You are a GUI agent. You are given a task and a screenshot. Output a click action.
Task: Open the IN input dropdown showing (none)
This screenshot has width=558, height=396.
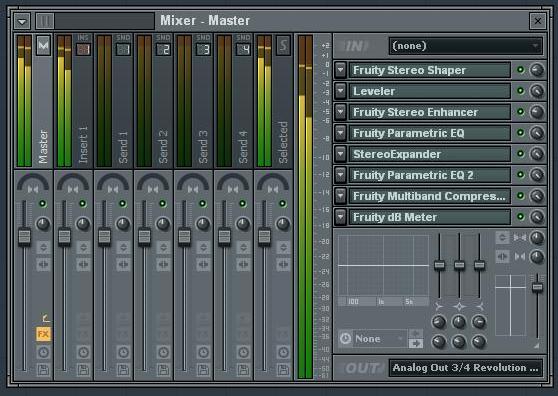point(465,46)
